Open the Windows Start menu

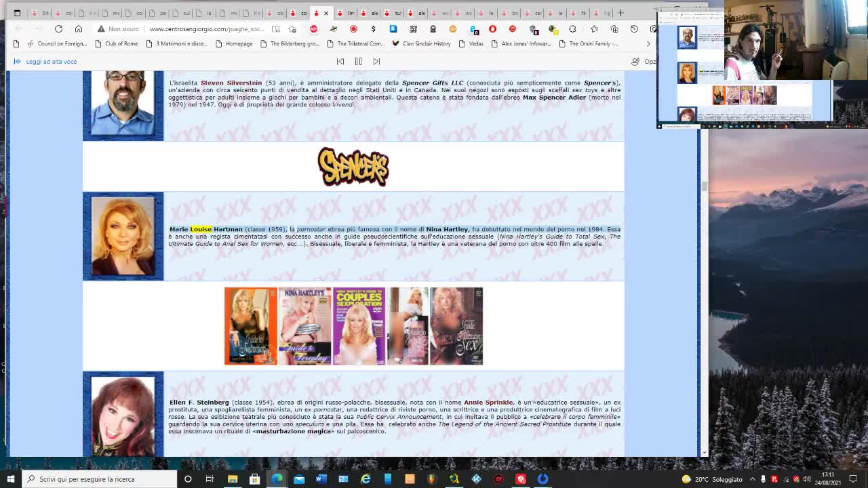click(10, 479)
